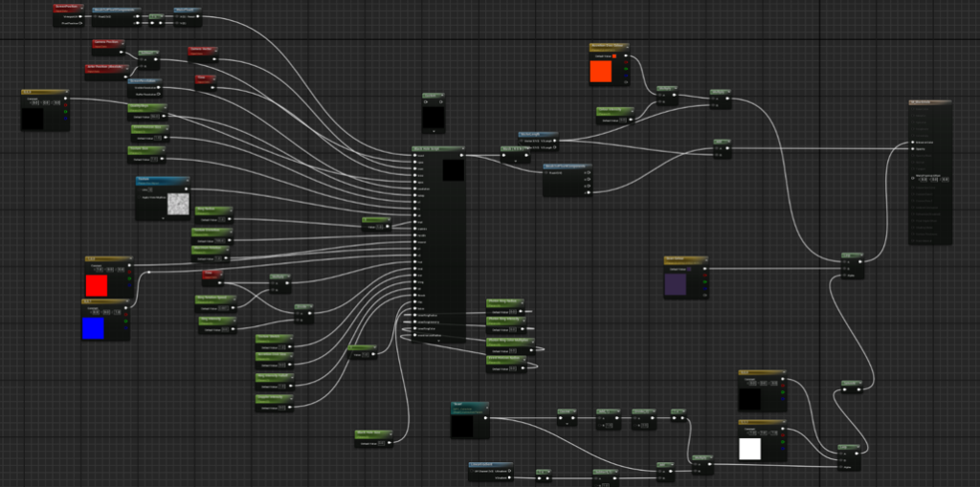Open the white constant color swatch
Viewport: 980px width, 487px height.
tap(750, 448)
